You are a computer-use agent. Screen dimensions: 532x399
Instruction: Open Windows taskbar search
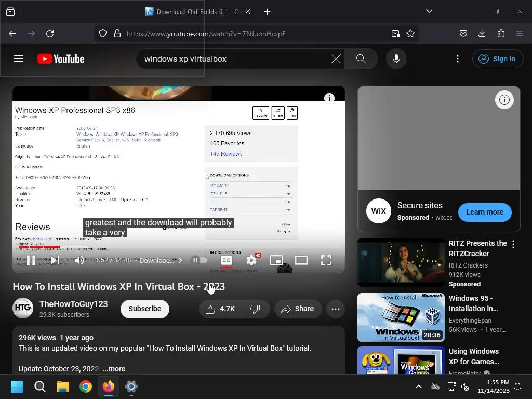(39, 387)
